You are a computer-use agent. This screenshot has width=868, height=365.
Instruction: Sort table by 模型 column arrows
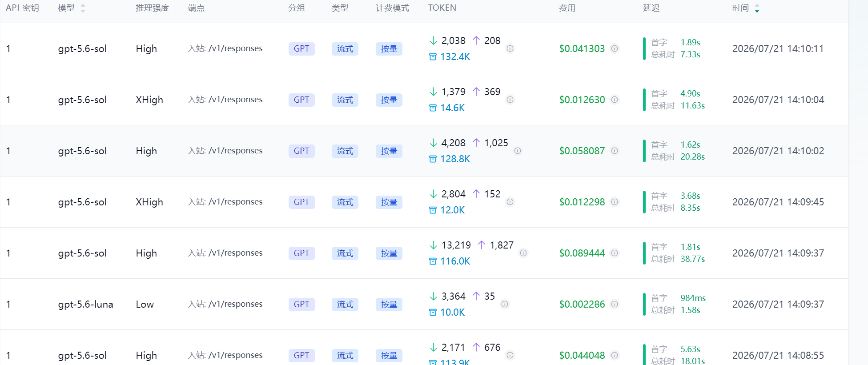point(83,8)
